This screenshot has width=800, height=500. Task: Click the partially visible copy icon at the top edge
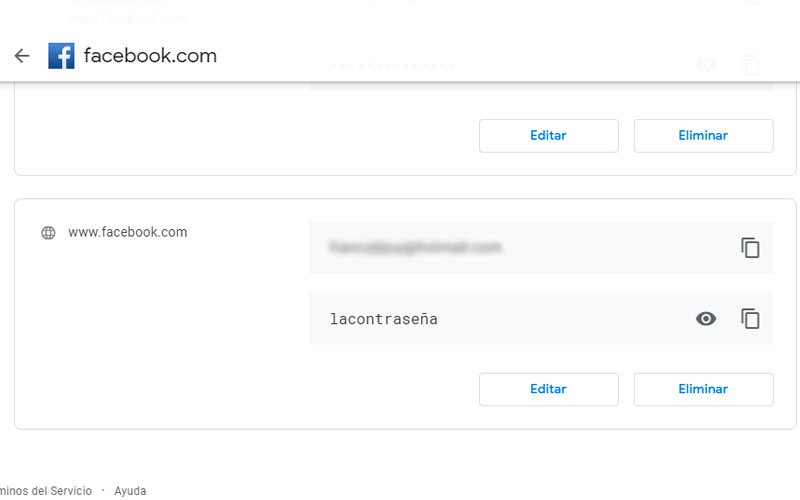(x=752, y=3)
